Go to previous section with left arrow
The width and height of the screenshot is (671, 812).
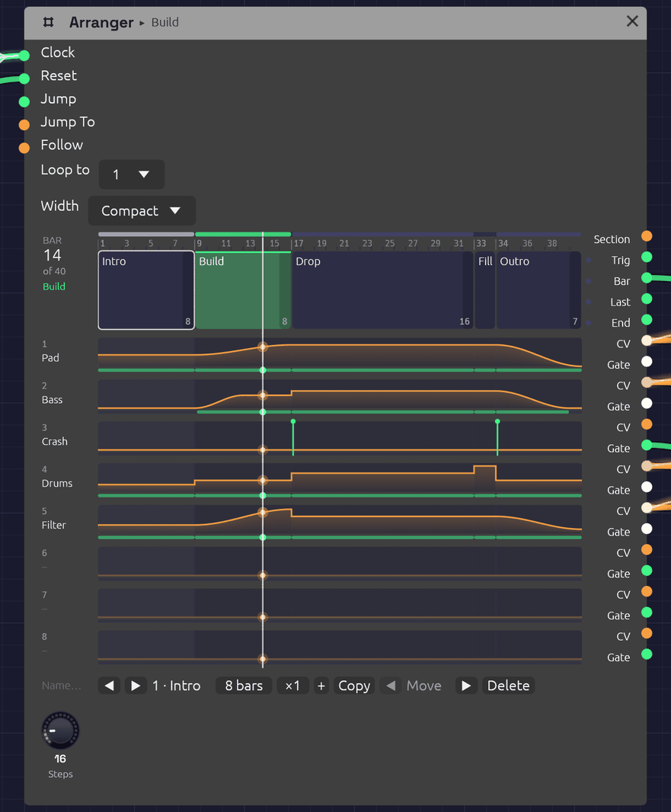(109, 686)
